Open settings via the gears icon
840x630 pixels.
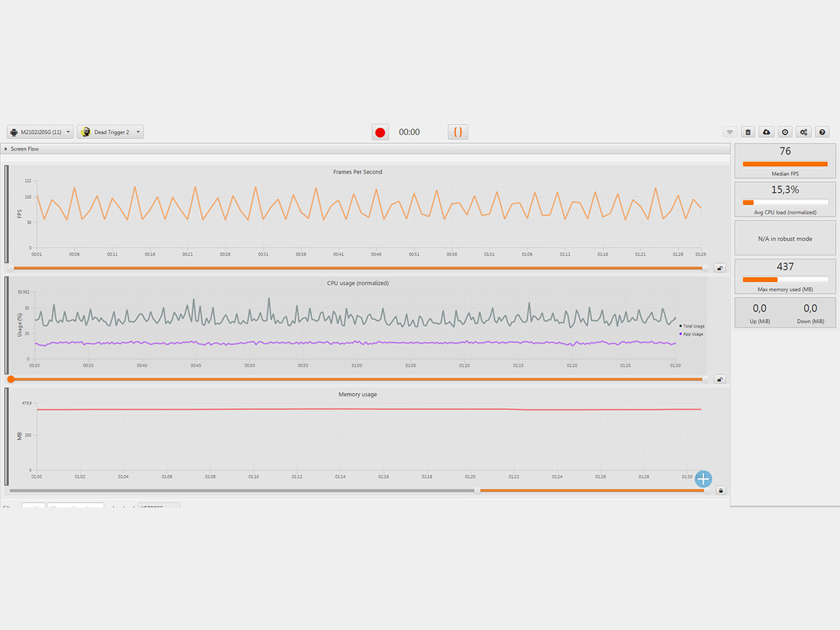pyautogui.click(x=804, y=132)
